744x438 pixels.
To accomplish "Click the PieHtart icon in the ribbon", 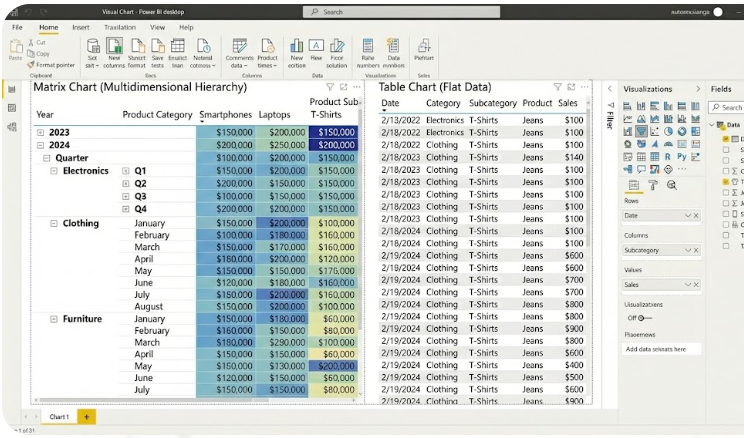I will (424, 46).
